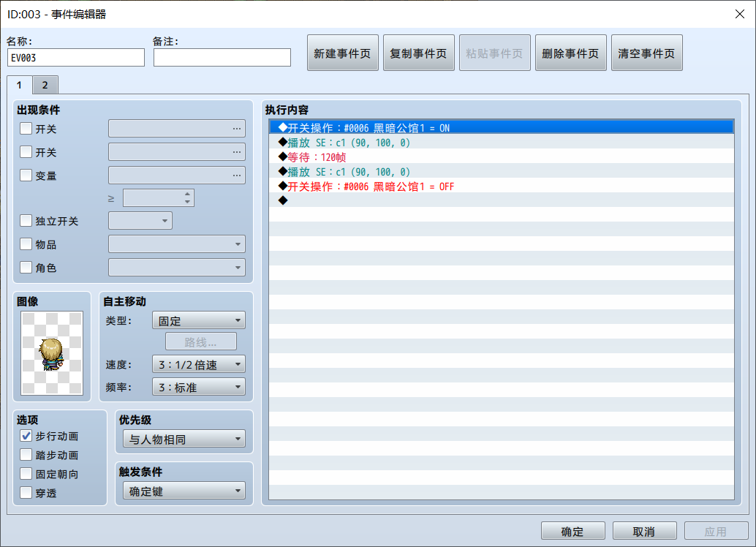Enable the second 开关 condition checkbox

pyautogui.click(x=26, y=151)
